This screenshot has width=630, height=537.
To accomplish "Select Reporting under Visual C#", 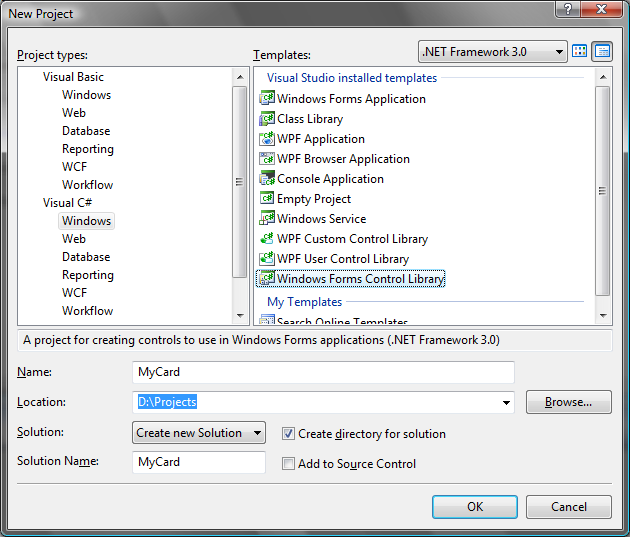I will (88, 275).
